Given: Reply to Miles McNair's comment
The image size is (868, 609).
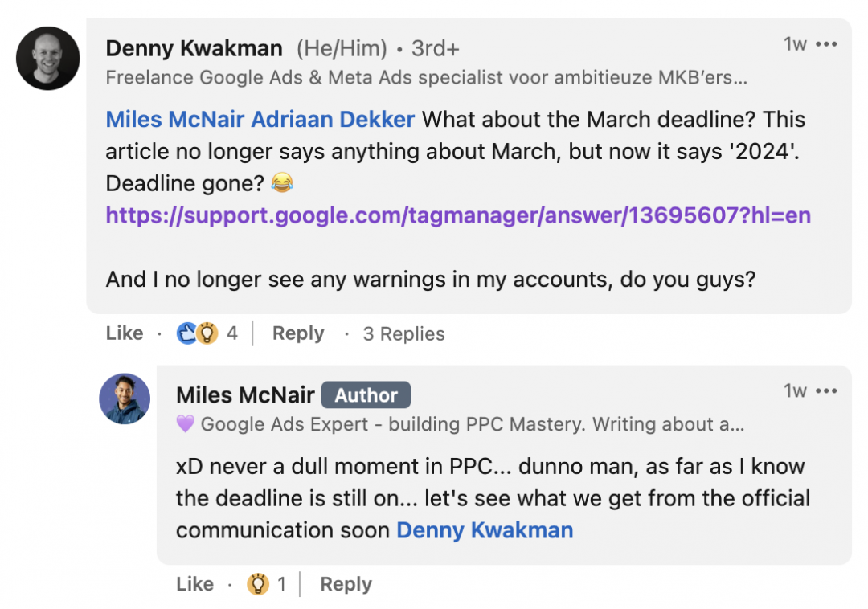Looking at the screenshot, I should [346, 583].
